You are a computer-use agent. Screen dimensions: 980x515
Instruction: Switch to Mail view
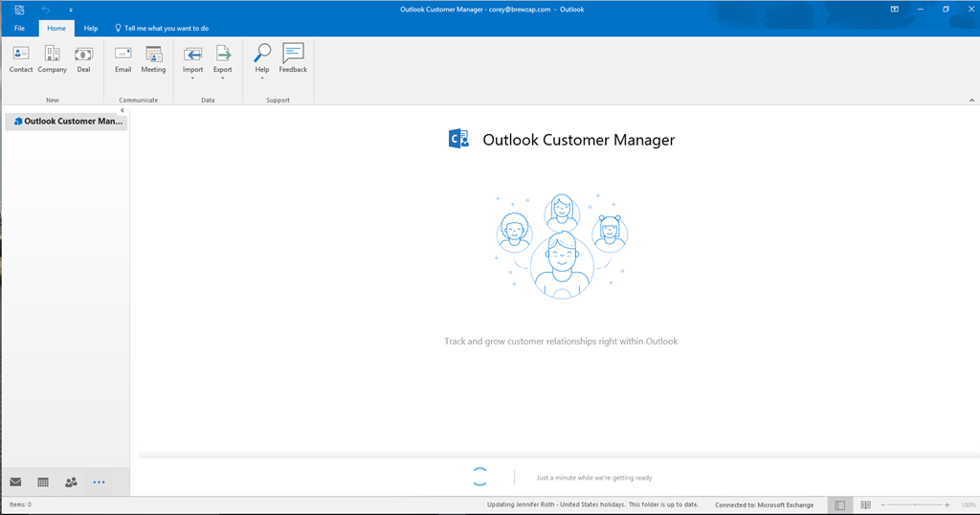[x=15, y=481]
